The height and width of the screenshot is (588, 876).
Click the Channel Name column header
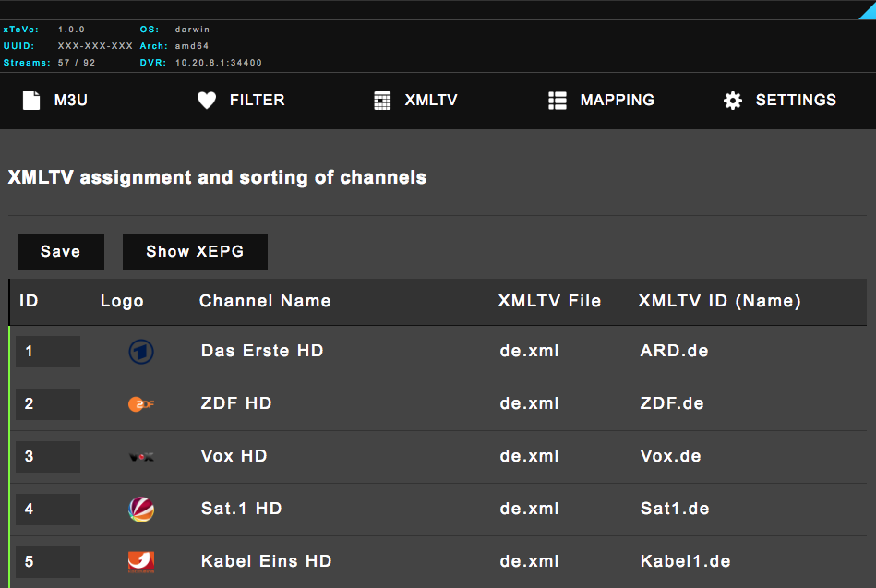pos(265,301)
